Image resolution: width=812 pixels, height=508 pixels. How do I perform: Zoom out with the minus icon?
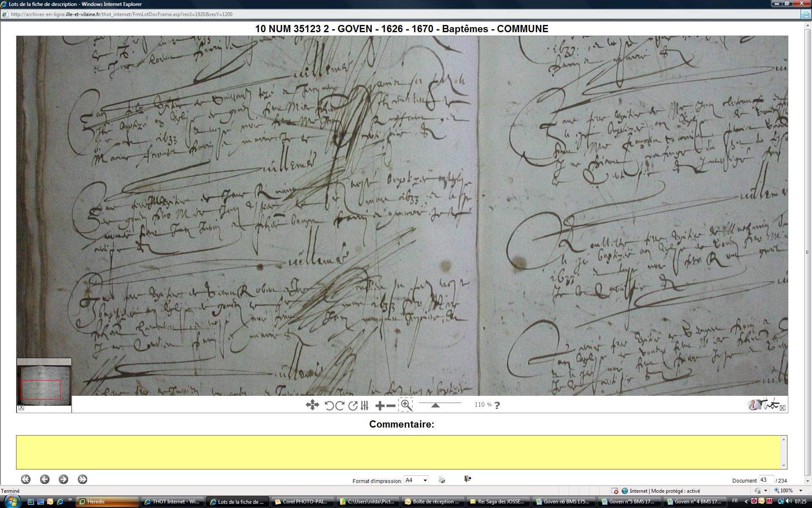click(x=391, y=406)
